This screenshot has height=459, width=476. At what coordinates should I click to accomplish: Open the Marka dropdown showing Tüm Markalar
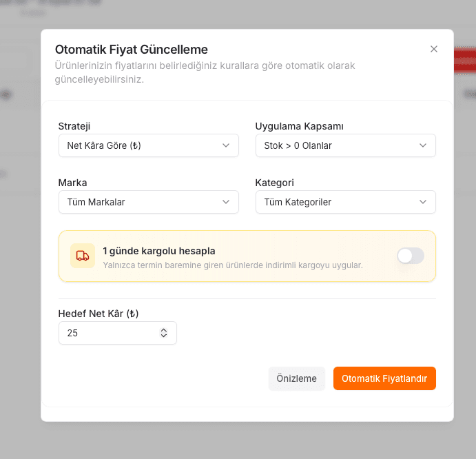tap(148, 202)
